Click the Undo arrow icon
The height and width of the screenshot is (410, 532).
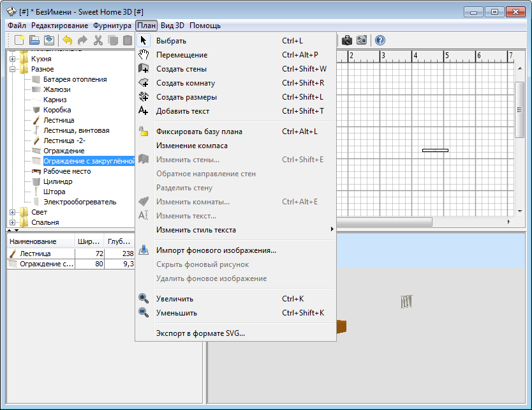[x=68, y=40]
